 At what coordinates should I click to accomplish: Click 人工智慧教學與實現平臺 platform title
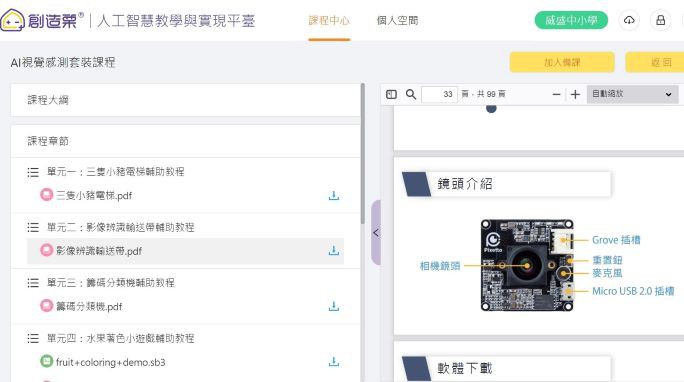pyautogui.click(x=176, y=20)
